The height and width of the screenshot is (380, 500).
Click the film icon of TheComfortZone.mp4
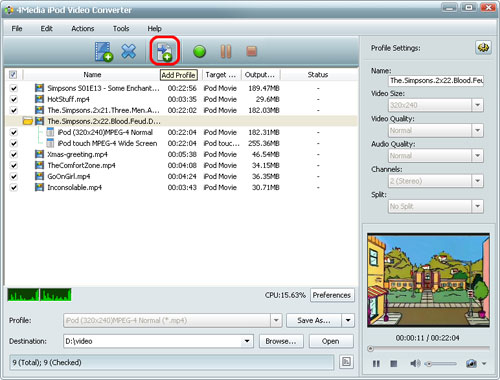pos(39,165)
